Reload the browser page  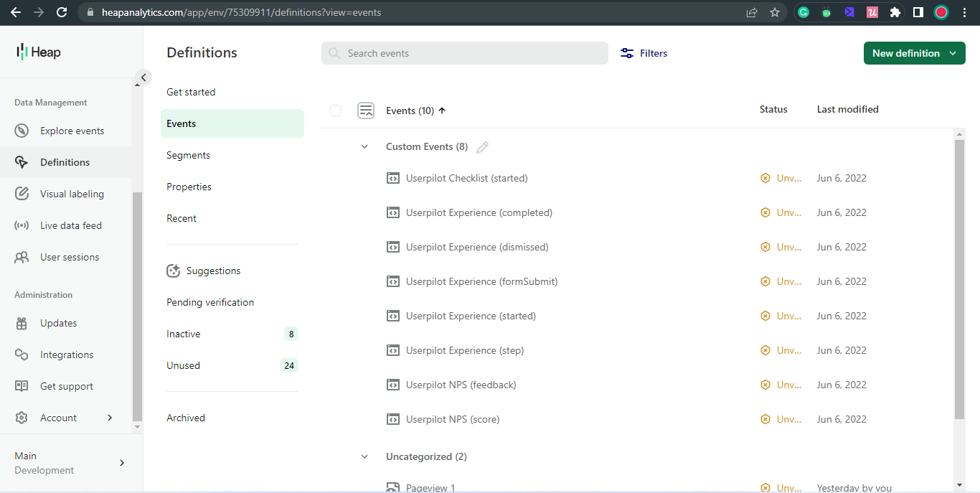62,12
